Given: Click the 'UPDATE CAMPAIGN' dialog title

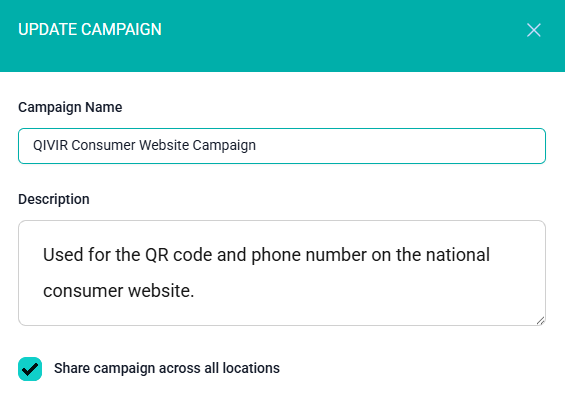Looking at the screenshot, I should (x=90, y=30).
